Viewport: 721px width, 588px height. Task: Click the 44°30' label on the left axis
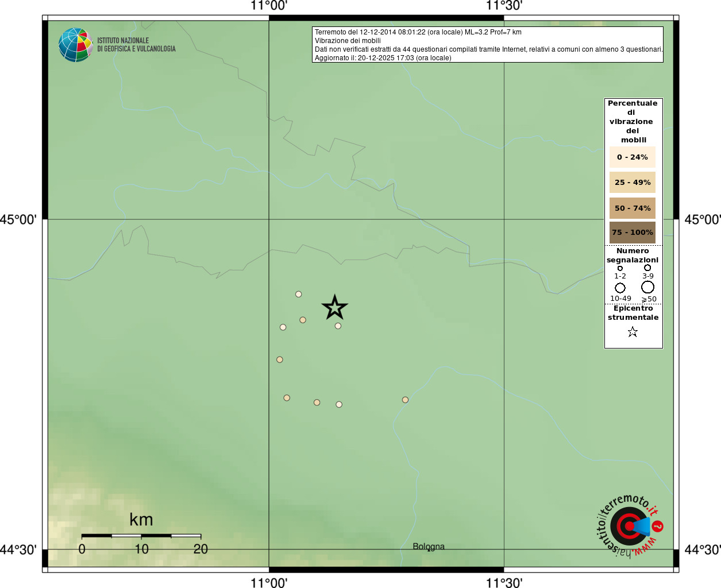[x=18, y=550]
